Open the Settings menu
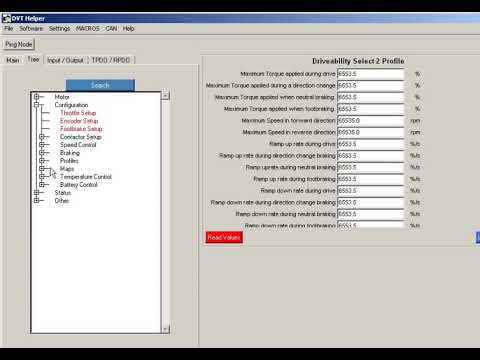The image size is (480, 360). pyautogui.click(x=59, y=29)
